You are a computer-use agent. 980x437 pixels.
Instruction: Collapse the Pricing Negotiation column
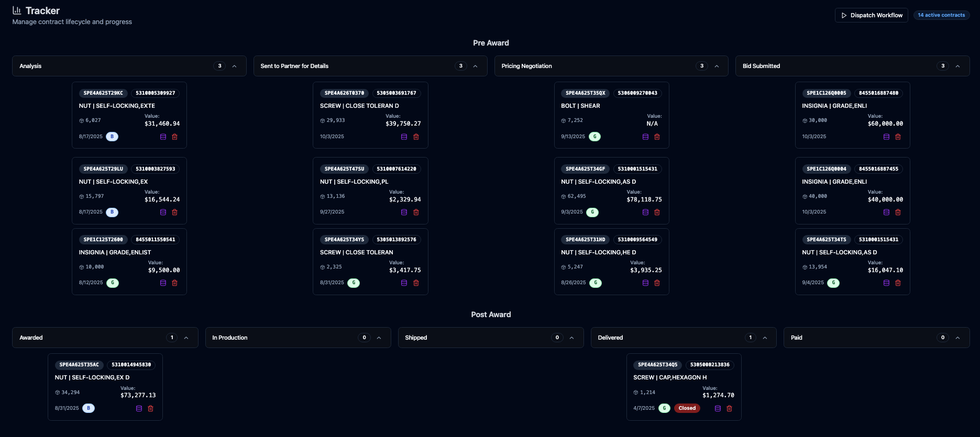[x=717, y=66]
